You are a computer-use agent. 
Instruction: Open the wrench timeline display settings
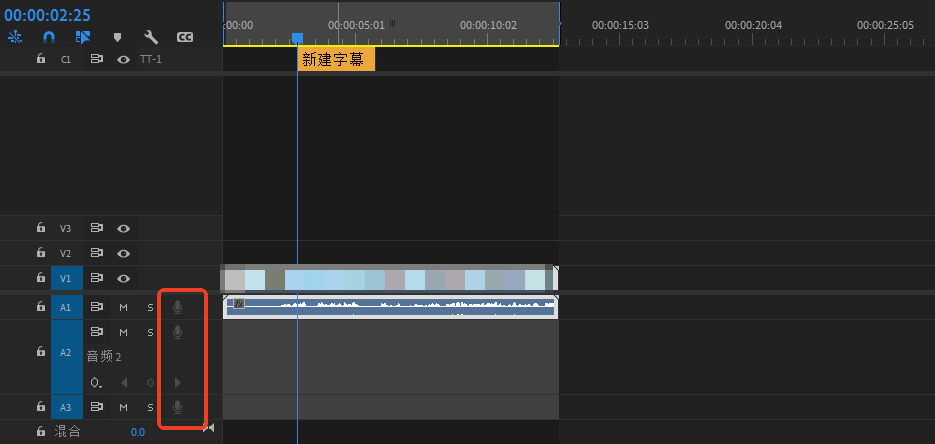click(x=151, y=37)
